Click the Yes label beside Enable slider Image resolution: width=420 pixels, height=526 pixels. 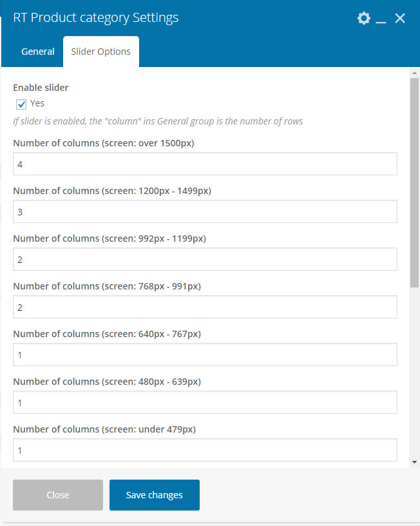click(37, 103)
